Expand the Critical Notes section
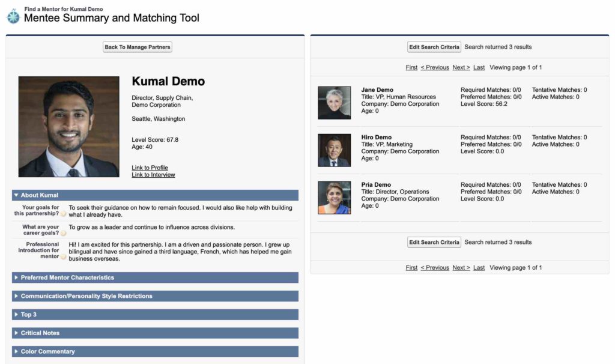 click(x=155, y=333)
